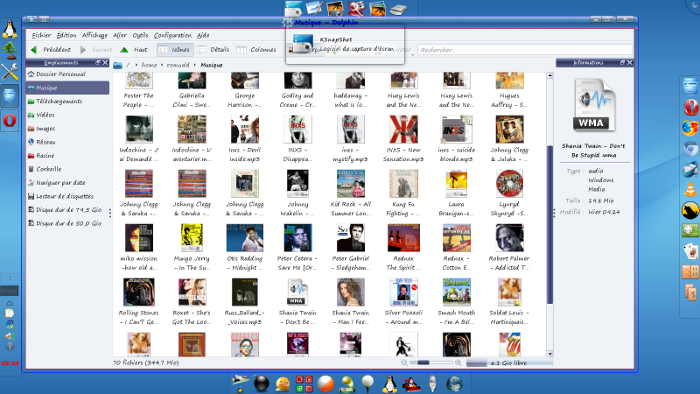Image resolution: width=700 pixels, height=394 pixels.
Task: Select Peter Gabriel - Sledgehammer file
Action: tap(350, 248)
